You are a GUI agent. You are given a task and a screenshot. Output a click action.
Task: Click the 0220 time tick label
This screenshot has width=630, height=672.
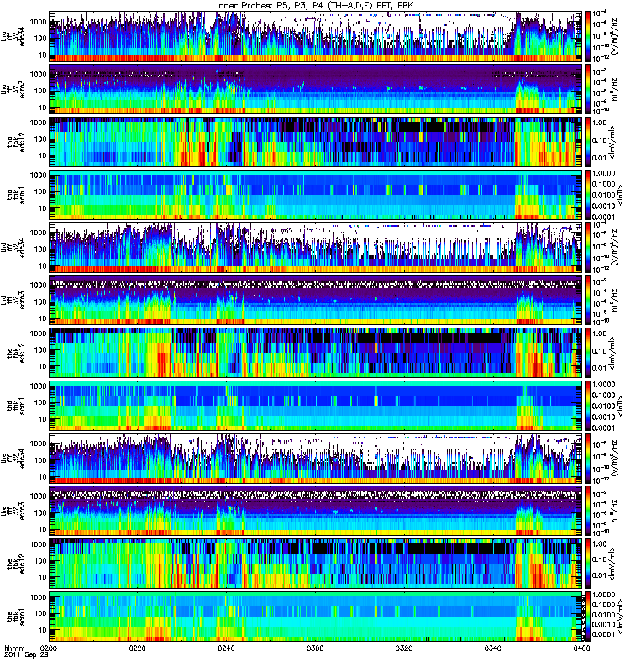pos(137,648)
